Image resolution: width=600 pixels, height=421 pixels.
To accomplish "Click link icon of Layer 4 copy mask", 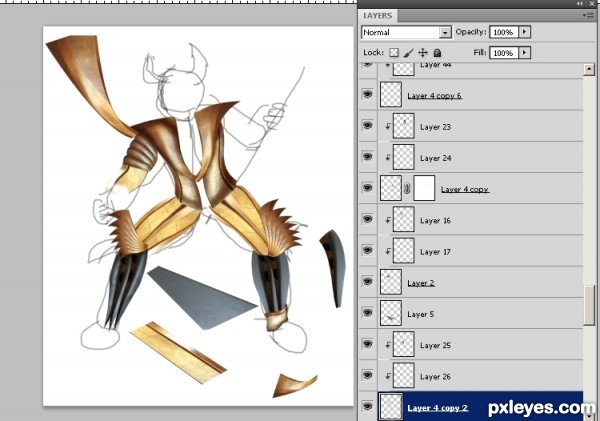I will [x=407, y=188].
